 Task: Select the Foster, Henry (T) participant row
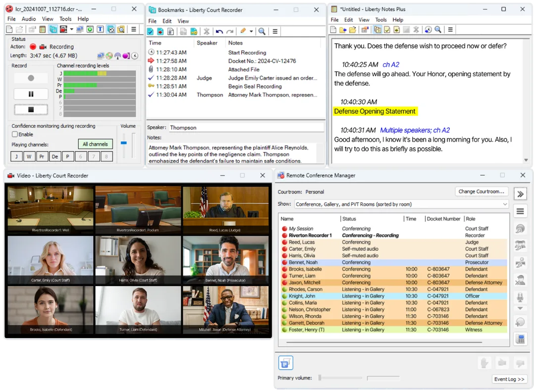click(393, 330)
